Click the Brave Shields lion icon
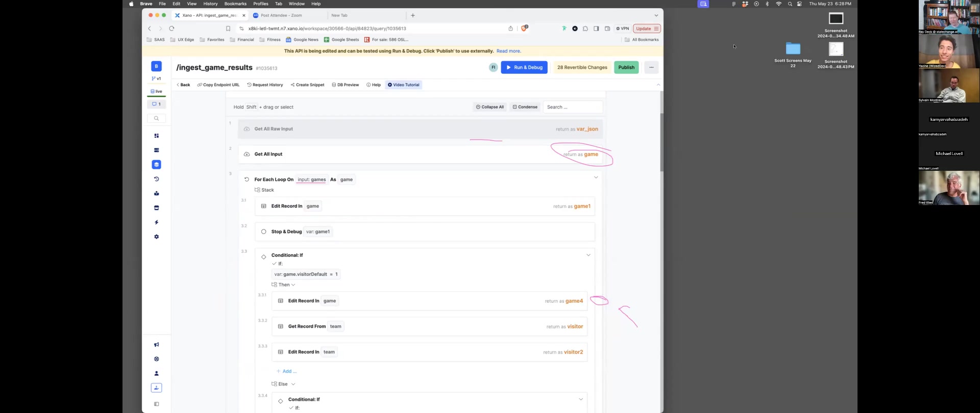This screenshot has height=413, width=980. coord(524,29)
